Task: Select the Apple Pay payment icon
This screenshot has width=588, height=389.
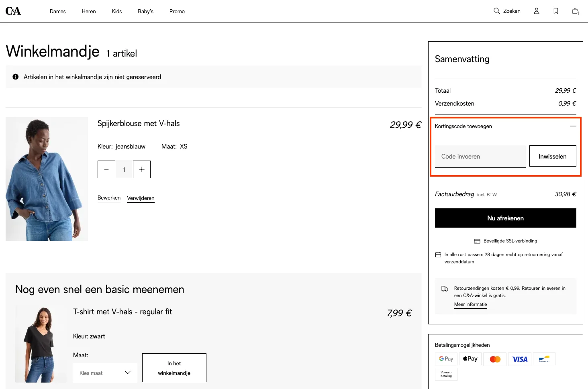Action: [470, 358]
